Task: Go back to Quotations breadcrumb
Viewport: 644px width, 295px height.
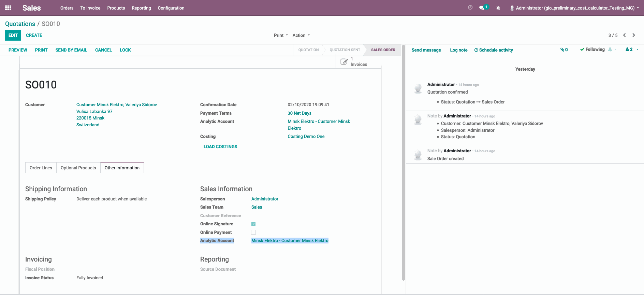Action: coord(20,24)
